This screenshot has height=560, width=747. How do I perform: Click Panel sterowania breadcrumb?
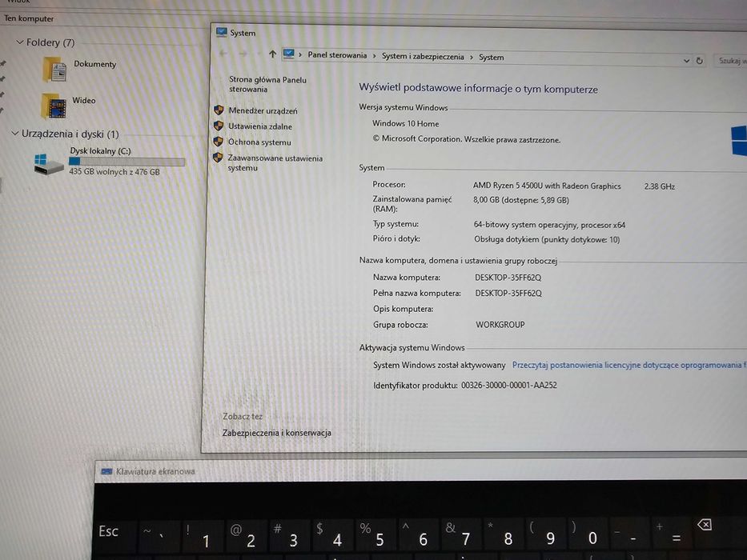[x=337, y=55]
